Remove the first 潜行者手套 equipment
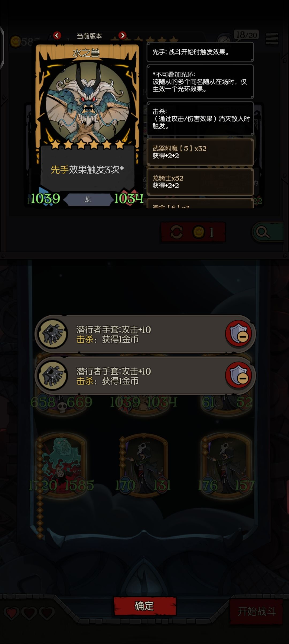Image resolution: width=289 pixels, height=644 pixels. 239,333
